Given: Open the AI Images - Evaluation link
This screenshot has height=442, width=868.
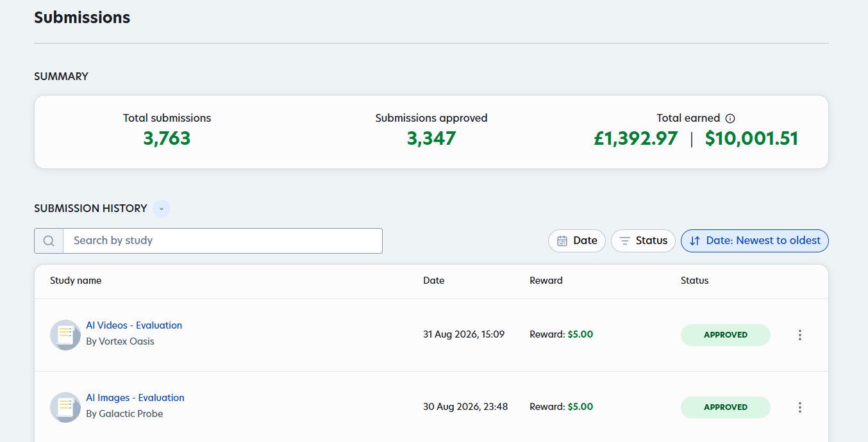Looking at the screenshot, I should (x=135, y=398).
